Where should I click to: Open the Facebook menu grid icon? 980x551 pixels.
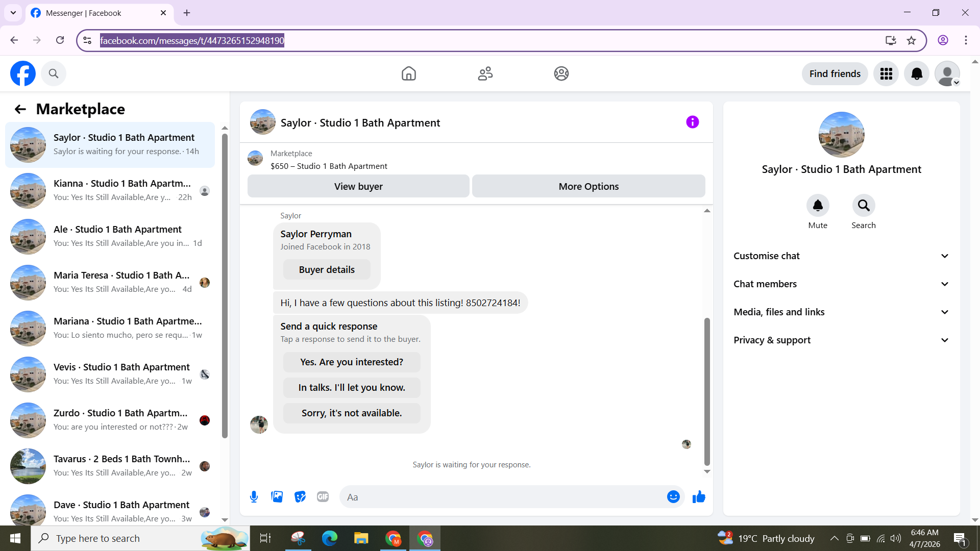coord(886,73)
